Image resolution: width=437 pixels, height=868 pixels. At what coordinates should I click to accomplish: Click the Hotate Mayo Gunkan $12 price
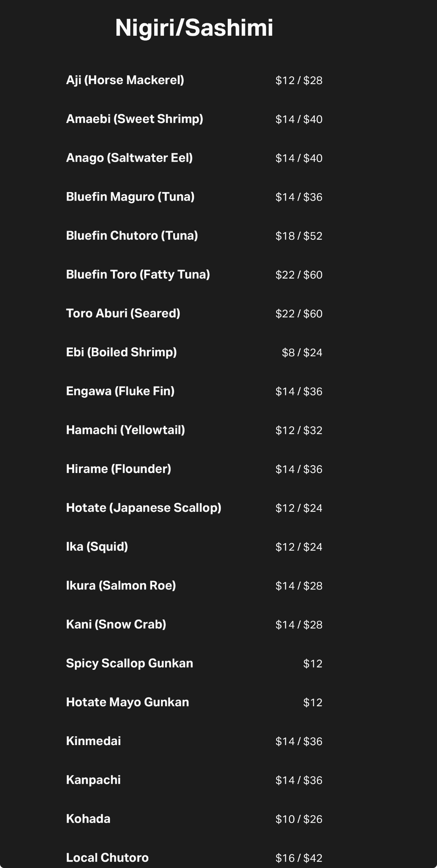pos(313,703)
